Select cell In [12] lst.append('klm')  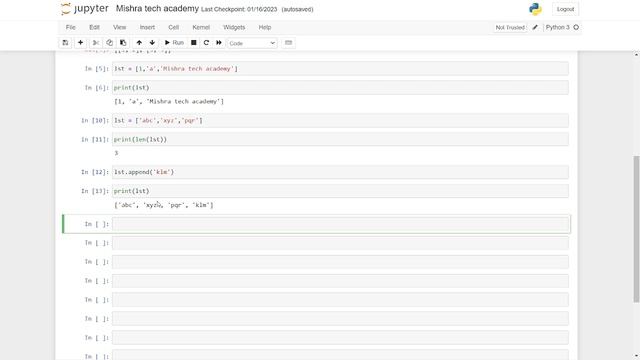click(340, 172)
